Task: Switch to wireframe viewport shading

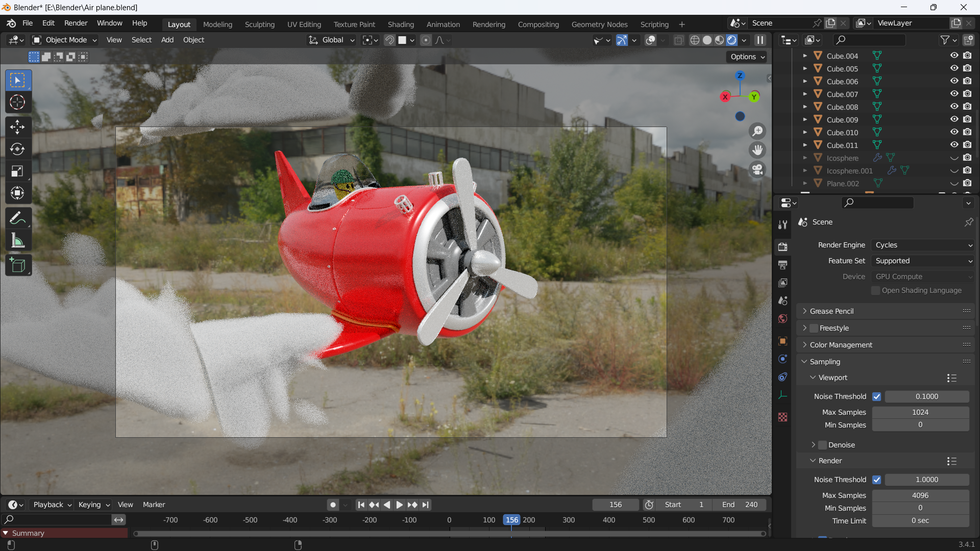Action: (695, 40)
